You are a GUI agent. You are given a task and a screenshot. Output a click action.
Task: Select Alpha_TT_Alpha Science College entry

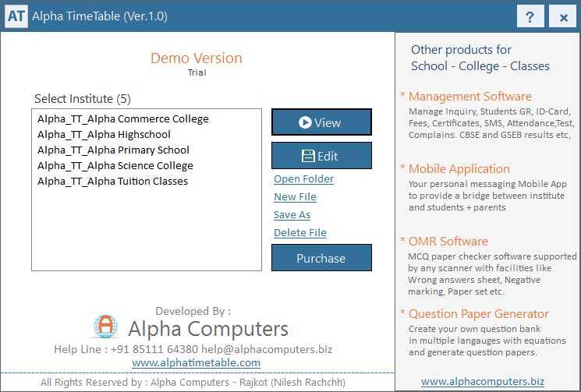(x=115, y=166)
